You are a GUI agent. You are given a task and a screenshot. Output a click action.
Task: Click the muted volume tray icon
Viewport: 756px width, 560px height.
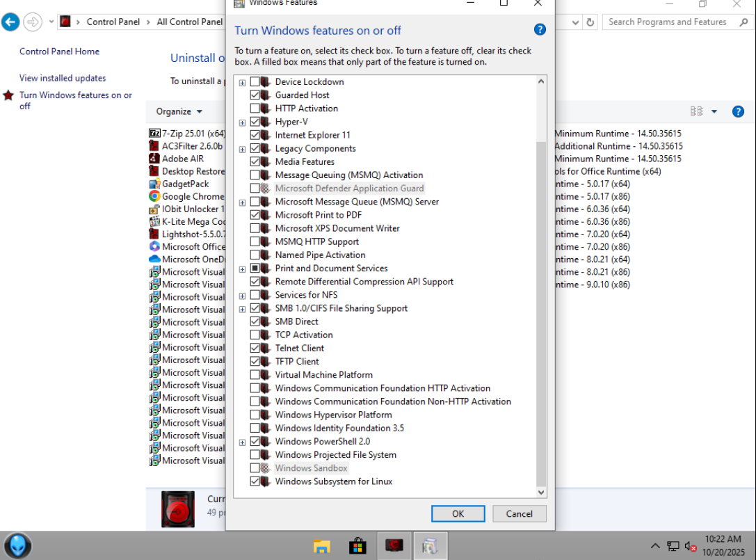691,546
